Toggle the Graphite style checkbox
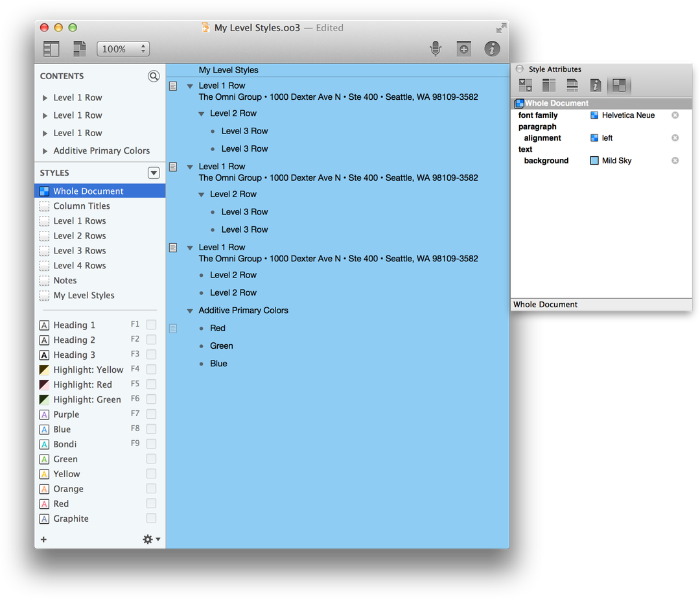Image resolution: width=700 pixels, height=599 pixels. [x=151, y=518]
